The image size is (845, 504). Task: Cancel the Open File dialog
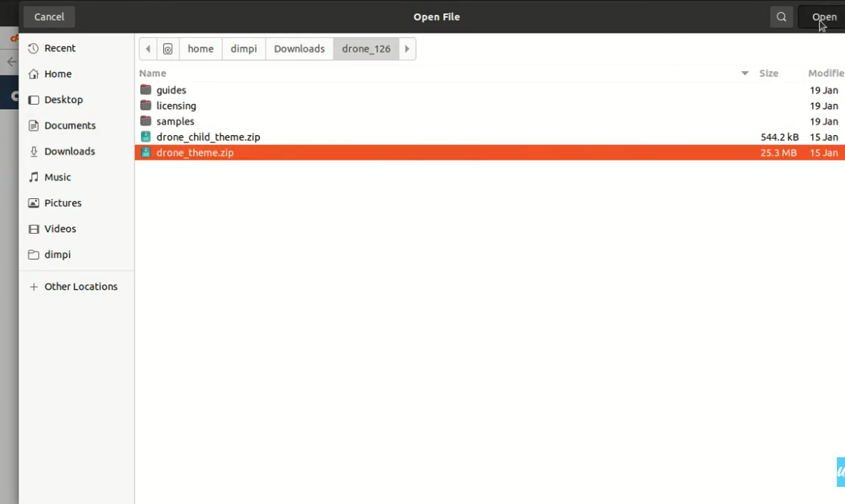49,17
